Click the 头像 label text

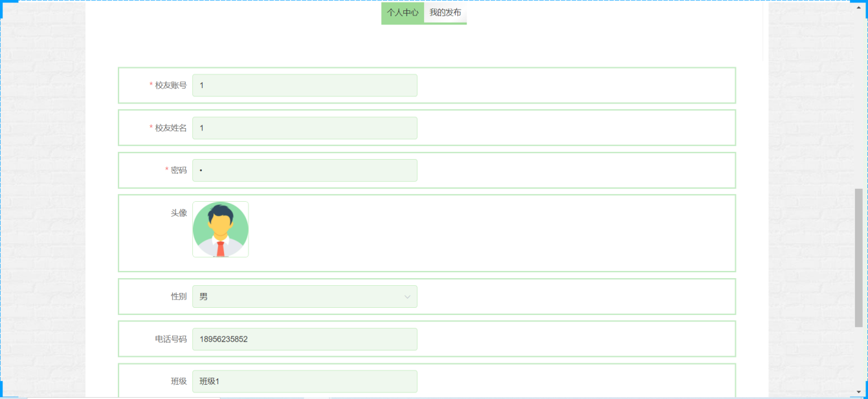(179, 213)
